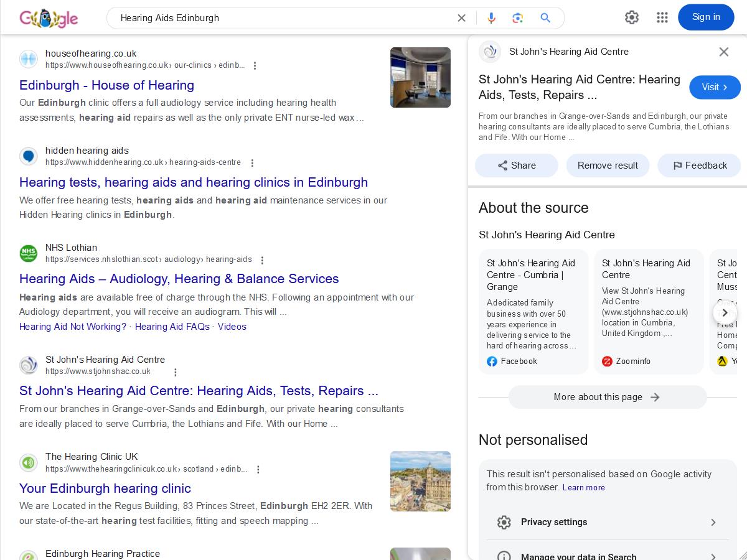
Task: Open more options for House of Hearing result
Action: click(255, 65)
